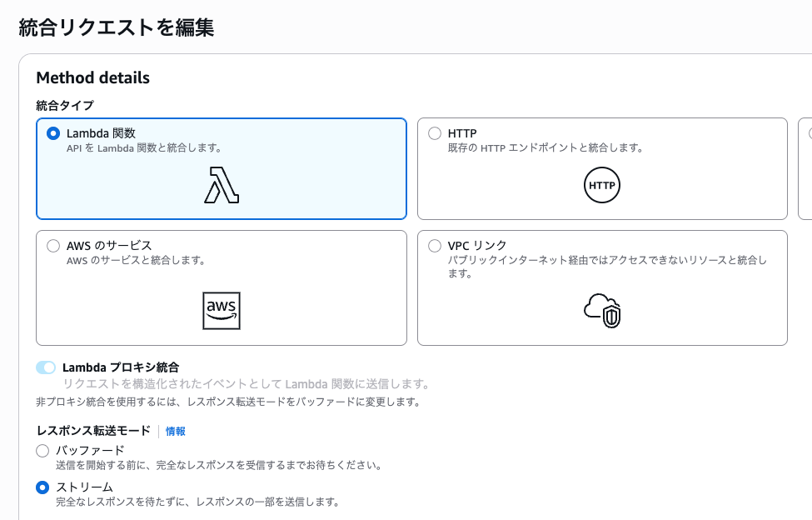The image size is (812, 520).
Task: Click the レスポンス転送モード label
Action: [x=94, y=431]
